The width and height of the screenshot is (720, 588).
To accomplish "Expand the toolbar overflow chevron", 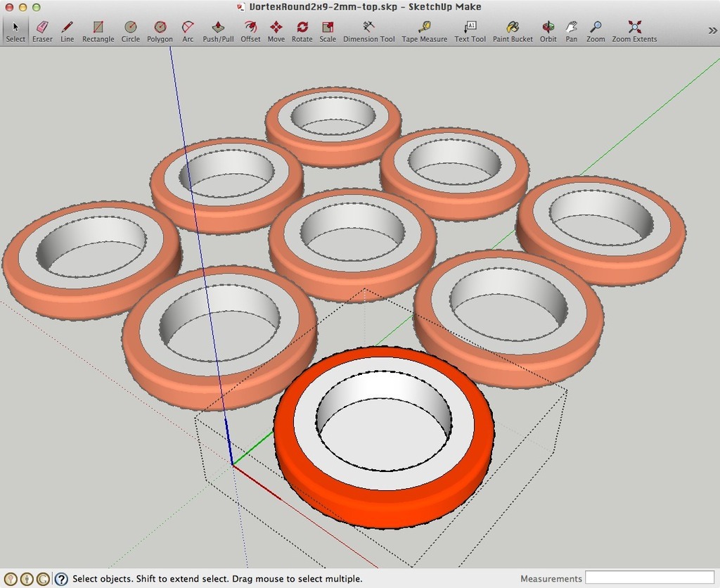I will [x=712, y=31].
